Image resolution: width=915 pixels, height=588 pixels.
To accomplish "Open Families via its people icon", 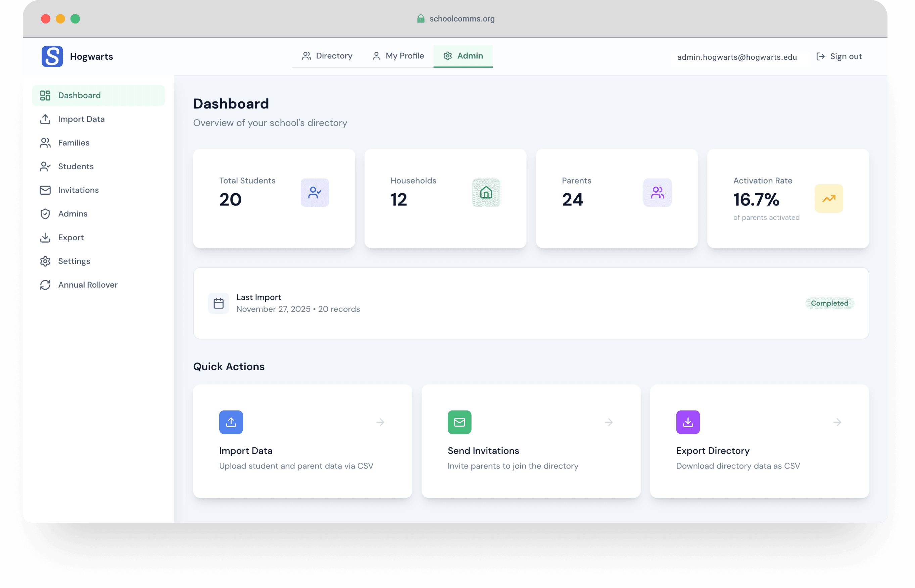I will coord(45,143).
